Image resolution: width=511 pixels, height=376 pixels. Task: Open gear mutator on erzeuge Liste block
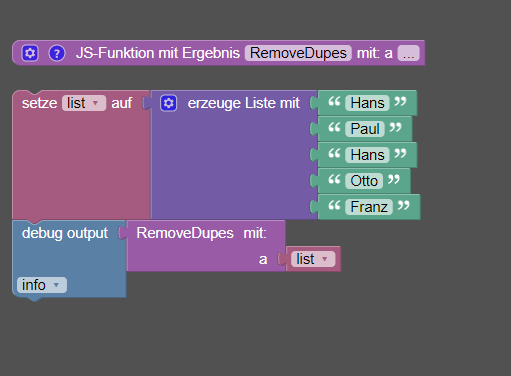point(169,103)
